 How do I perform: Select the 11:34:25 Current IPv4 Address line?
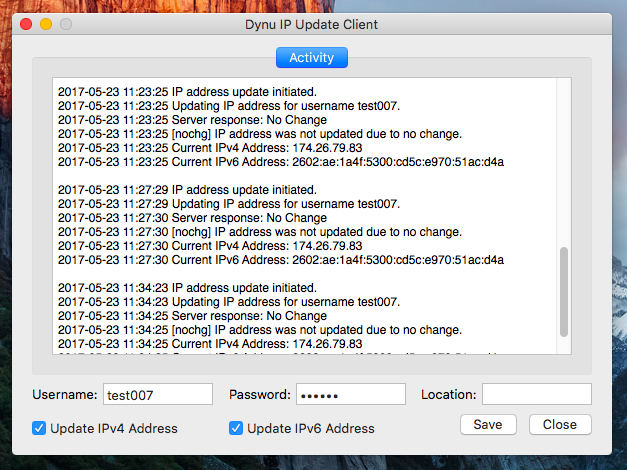click(x=210, y=344)
